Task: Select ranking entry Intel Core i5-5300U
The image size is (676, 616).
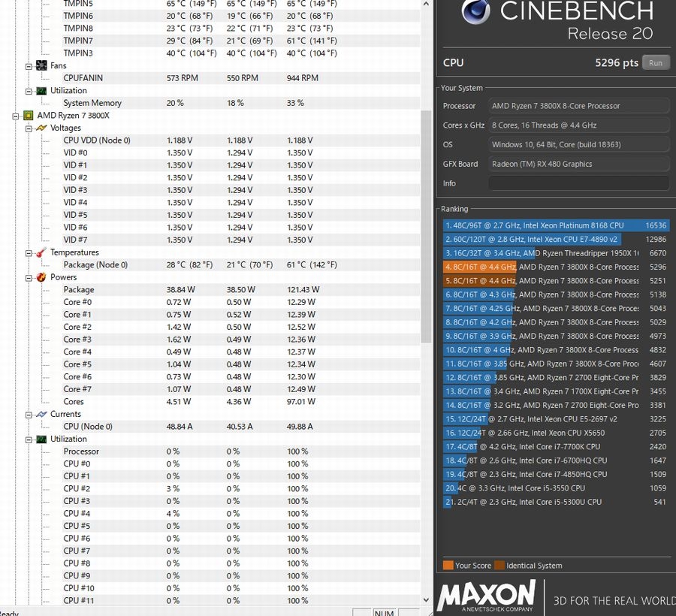Action: (x=555, y=502)
